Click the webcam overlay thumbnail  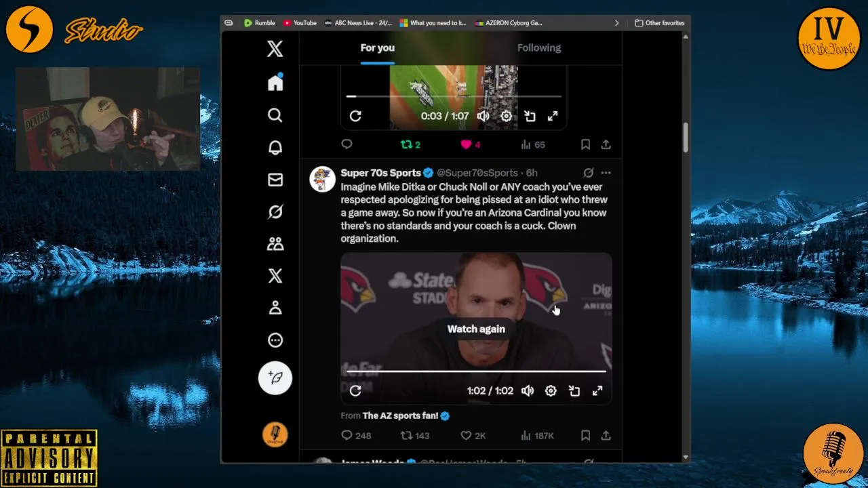tap(108, 119)
